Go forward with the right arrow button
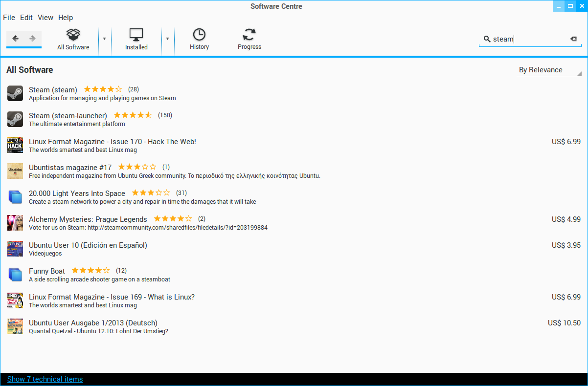 pos(33,39)
